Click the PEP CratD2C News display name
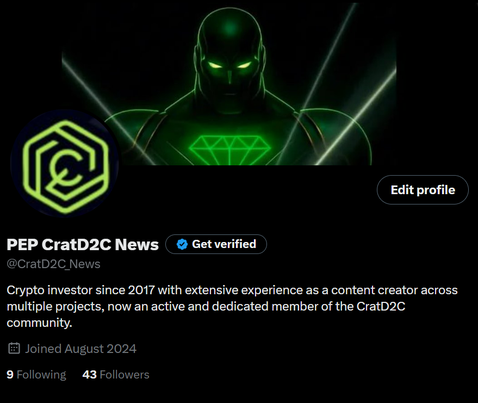 click(x=82, y=244)
